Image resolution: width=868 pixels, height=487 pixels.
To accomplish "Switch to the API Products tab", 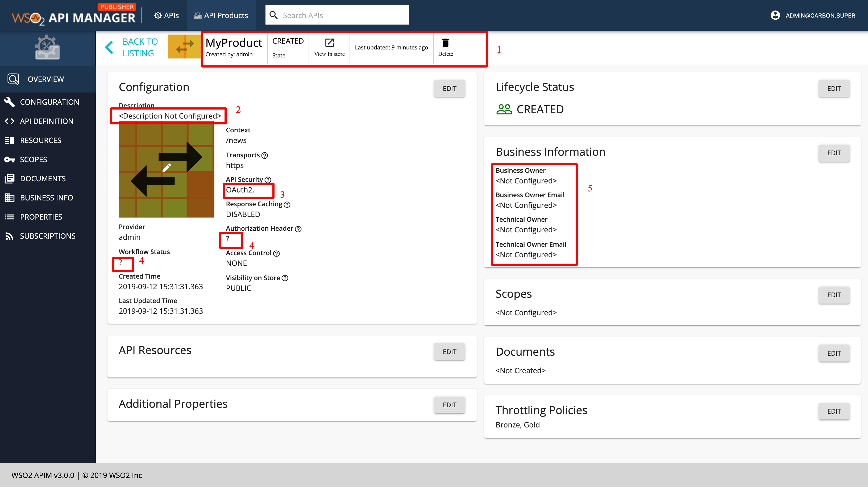I will point(221,15).
